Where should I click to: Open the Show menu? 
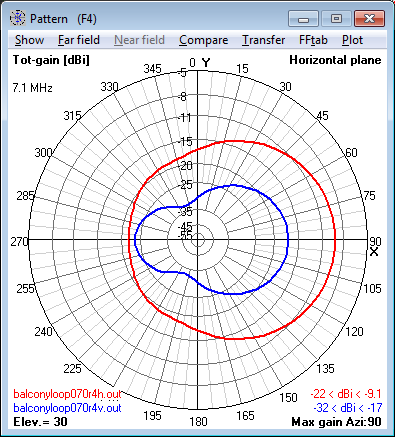click(29, 40)
